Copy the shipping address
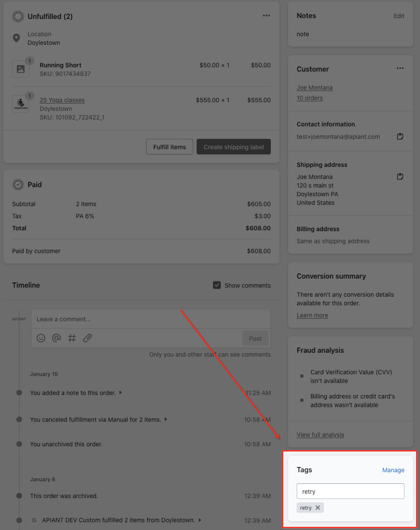420x530 pixels. pos(400,177)
